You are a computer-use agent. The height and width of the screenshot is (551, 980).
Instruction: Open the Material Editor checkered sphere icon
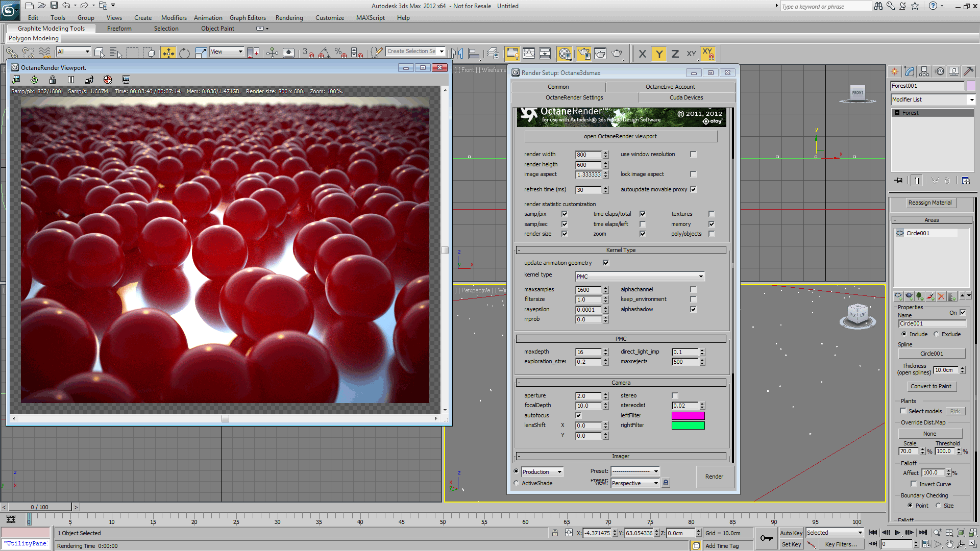point(565,53)
